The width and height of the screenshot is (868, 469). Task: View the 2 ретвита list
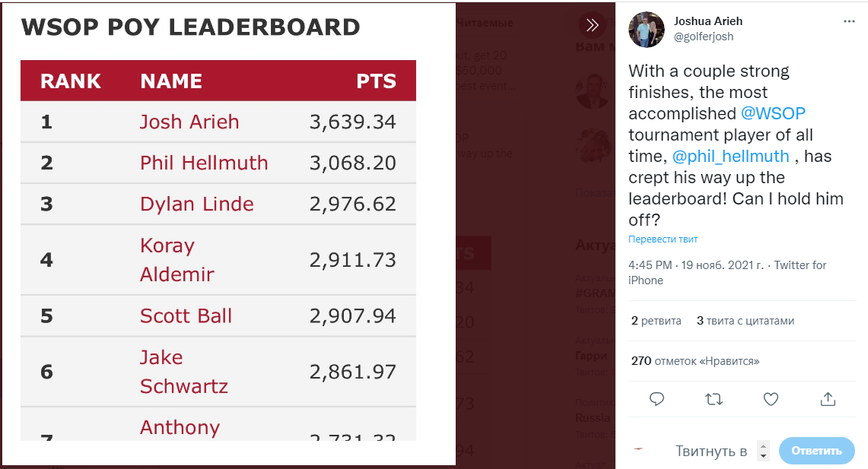click(656, 321)
